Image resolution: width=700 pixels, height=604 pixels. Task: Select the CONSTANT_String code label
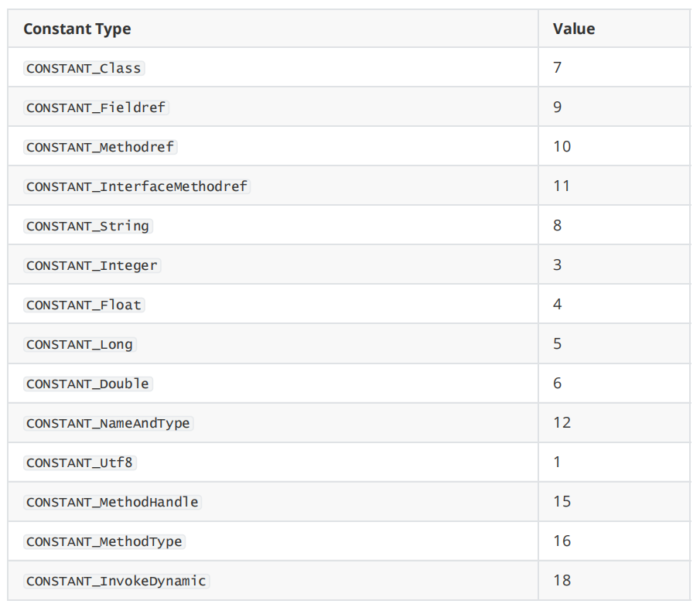pos(87,226)
